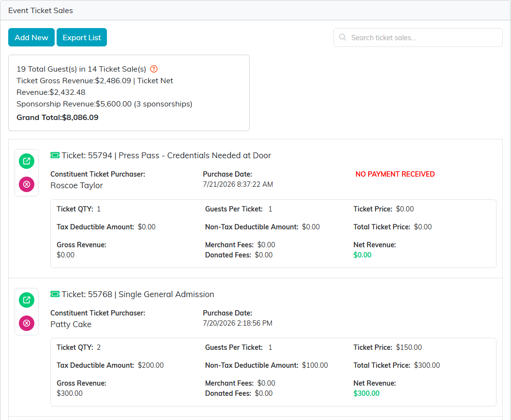Click the ticket icon beside Ticket 55768
This screenshot has height=420, width=511.
coord(55,294)
